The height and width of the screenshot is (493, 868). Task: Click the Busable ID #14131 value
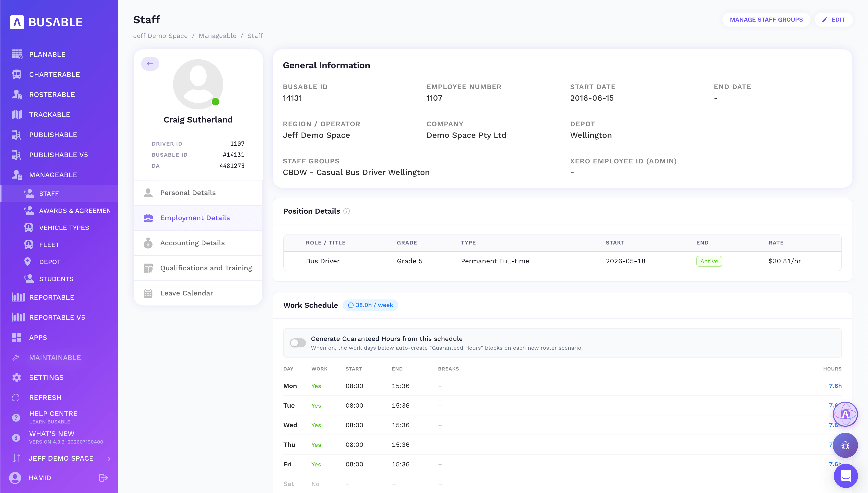click(233, 155)
